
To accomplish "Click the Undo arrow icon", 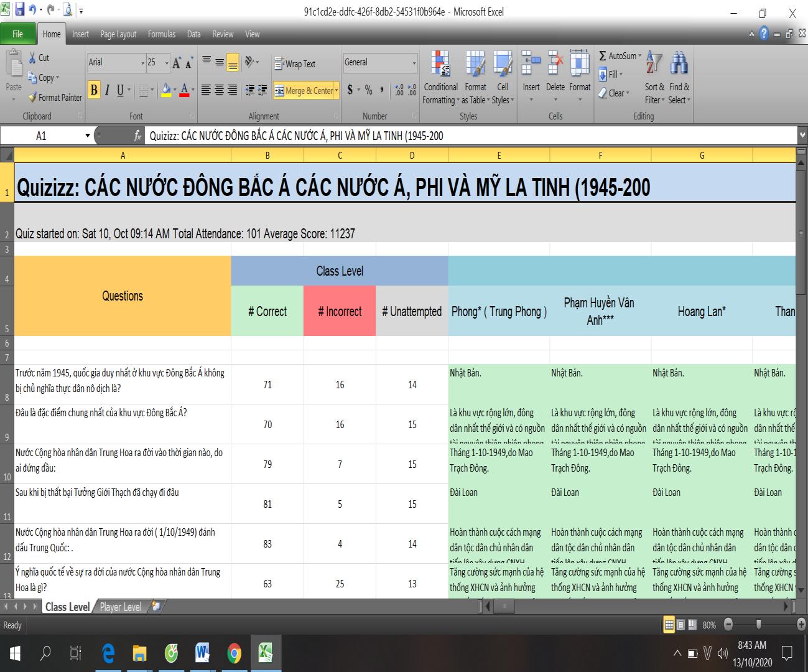I will click(x=32, y=11).
